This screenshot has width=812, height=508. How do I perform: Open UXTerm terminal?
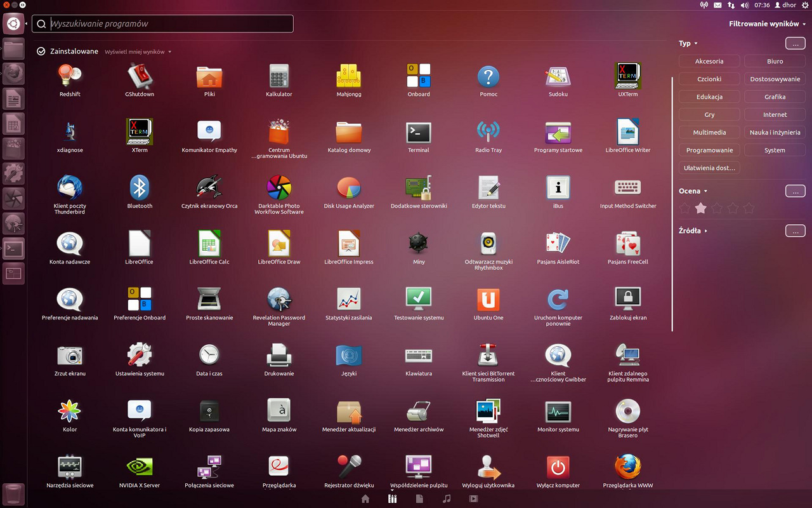coord(628,81)
